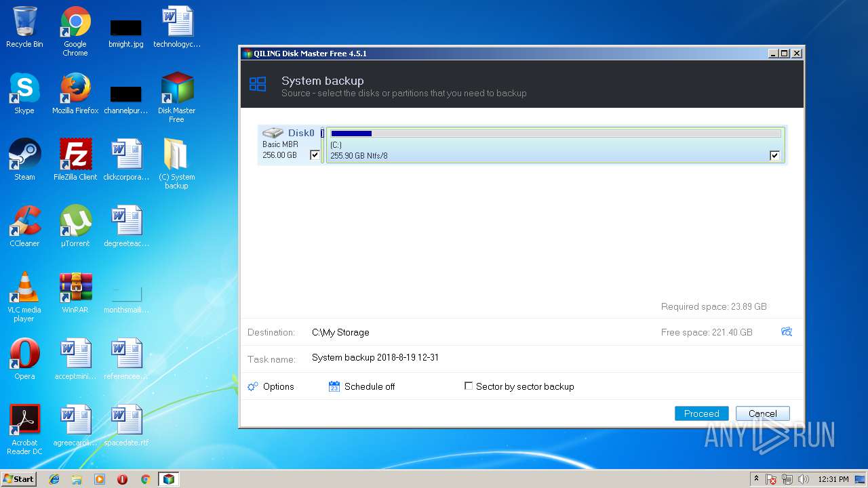Select the bmight.jpg file icon
The width and height of the screenshot is (868, 488).
125,33
